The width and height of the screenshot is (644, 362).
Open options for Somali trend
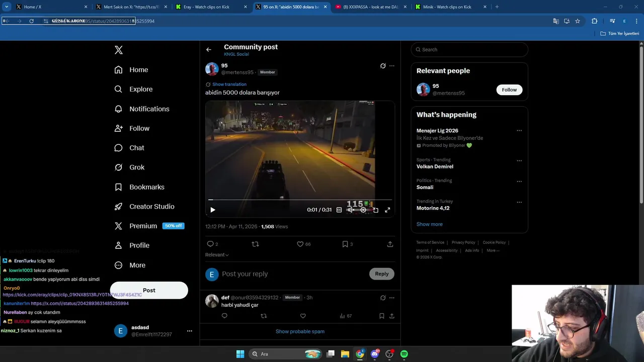519,182
